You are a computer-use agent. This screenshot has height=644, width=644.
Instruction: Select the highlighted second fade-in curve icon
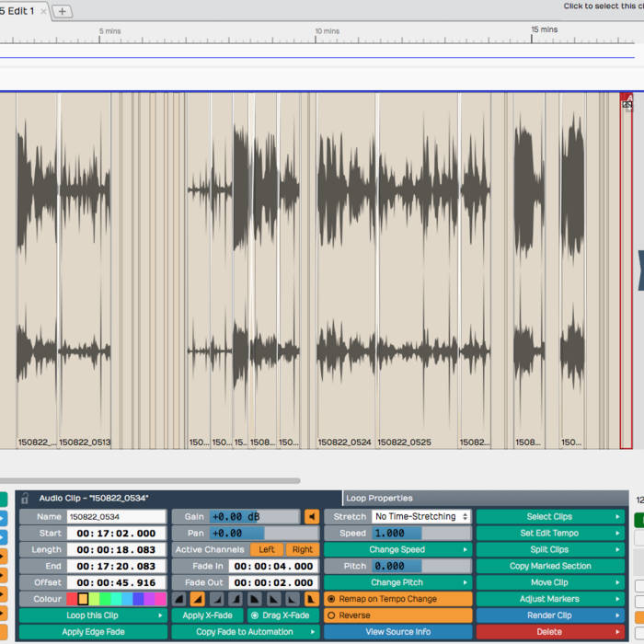click(x=198, y=599)
